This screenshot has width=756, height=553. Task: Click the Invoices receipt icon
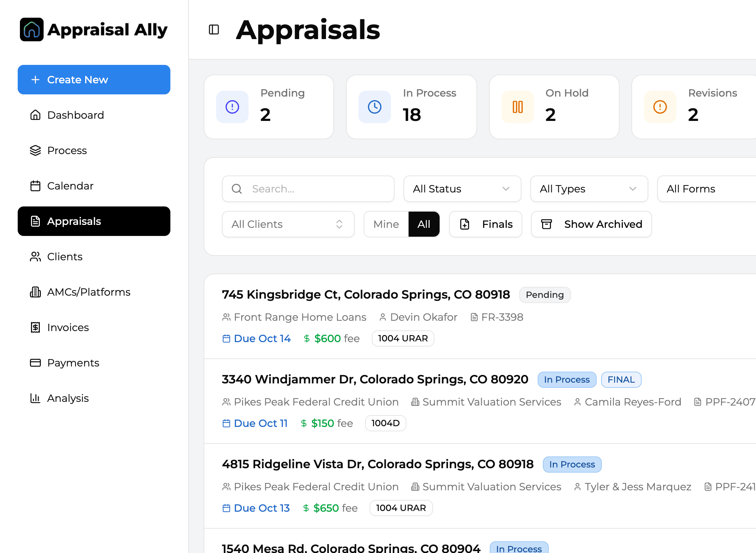pyautogui.click(x=35, y=327)
